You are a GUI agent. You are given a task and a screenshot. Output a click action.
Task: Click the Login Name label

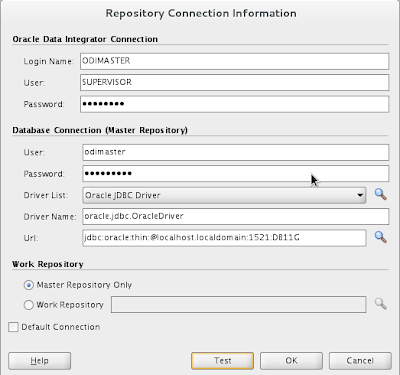tap(48, 61)
